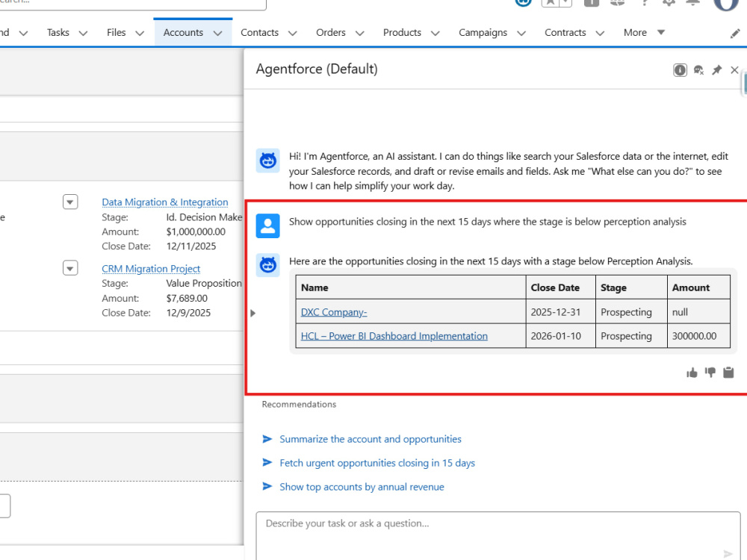Close the Agentforce panel
This screenshot has height=560, width=747.
coord(734,70)
